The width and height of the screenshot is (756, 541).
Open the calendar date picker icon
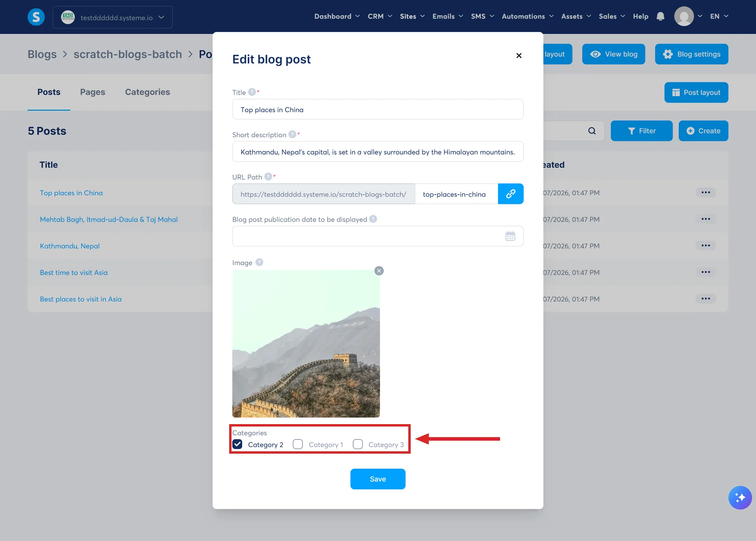[510, 236]
